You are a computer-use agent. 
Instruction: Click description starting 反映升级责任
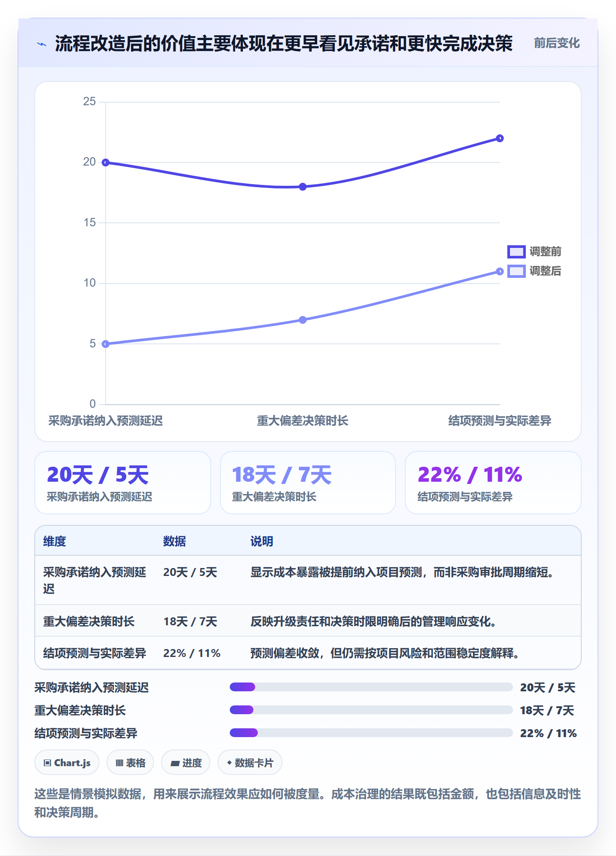click(x=373, y=621)
